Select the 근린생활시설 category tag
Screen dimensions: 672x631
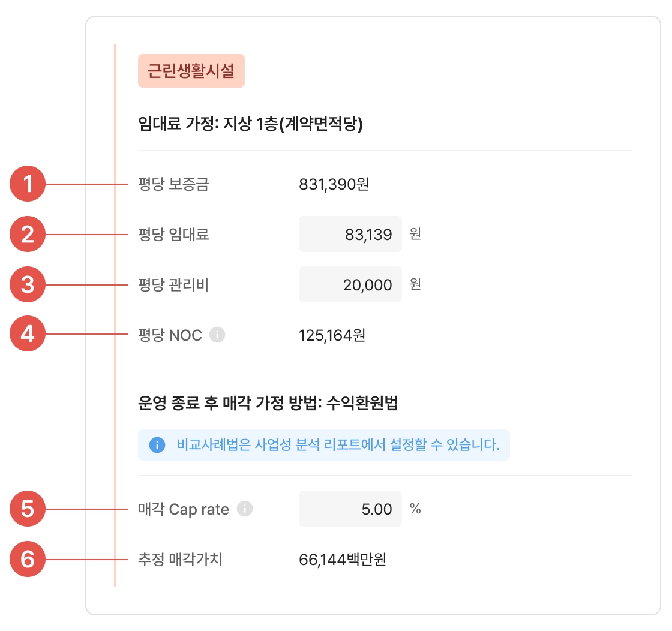click(x=191, y=71)
